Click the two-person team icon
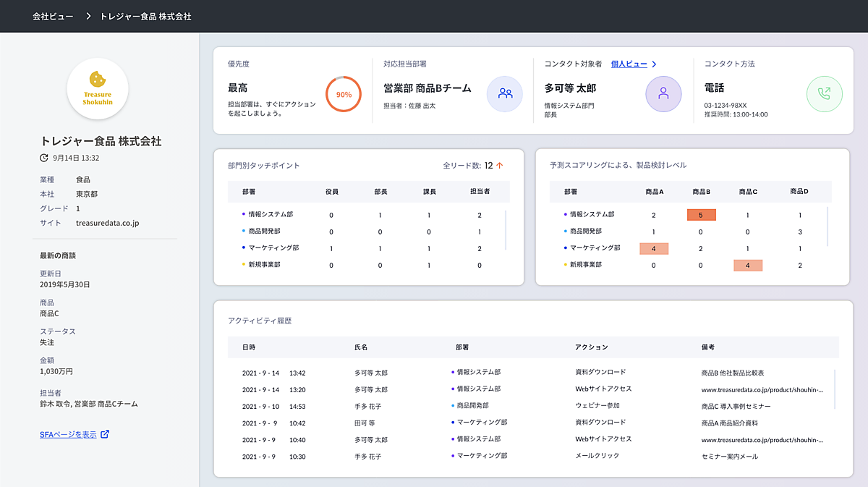The height and width of the screenshot is (487, 868). coord(505,93)
